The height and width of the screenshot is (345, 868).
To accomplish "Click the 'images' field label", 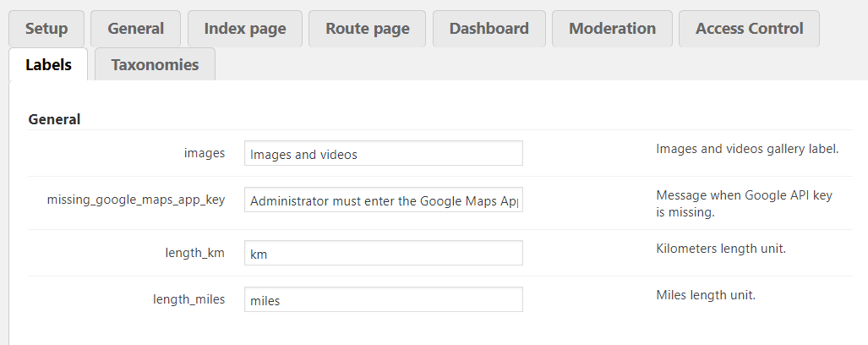I will [205, 153].
